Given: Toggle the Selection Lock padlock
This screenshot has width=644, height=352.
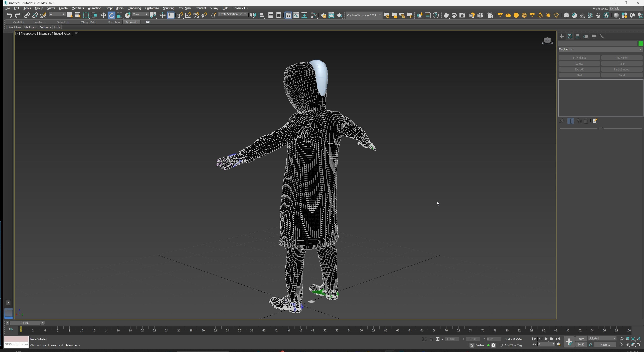Looking at the screenshot, I should click(431, 339).
